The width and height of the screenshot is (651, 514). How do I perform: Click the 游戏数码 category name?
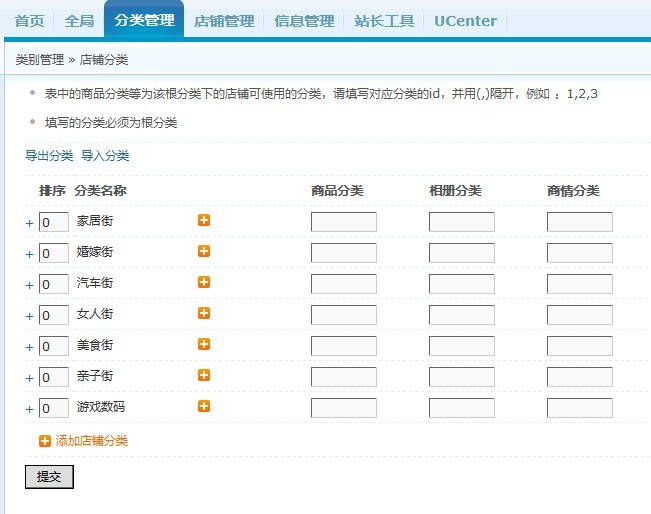[x=101, y=406]
